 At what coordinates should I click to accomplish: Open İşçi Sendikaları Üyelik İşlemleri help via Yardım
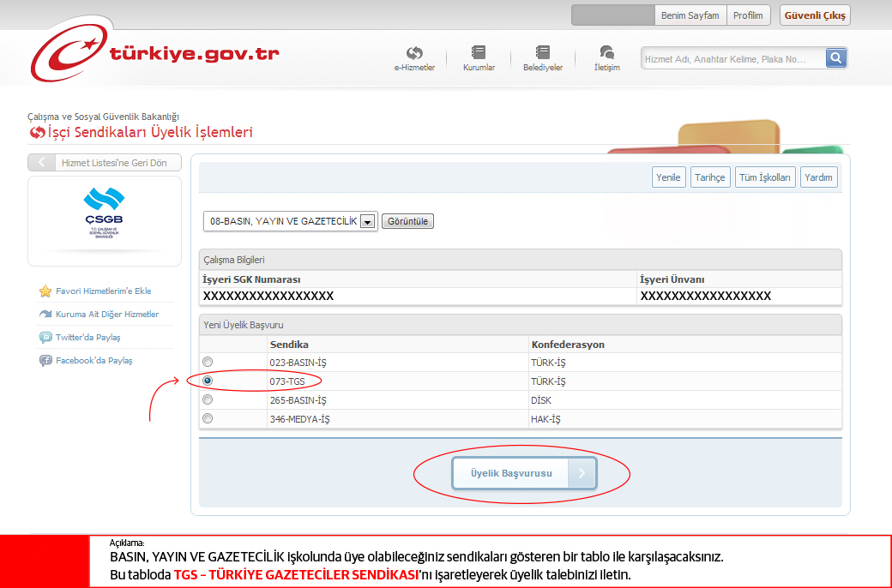818,177
